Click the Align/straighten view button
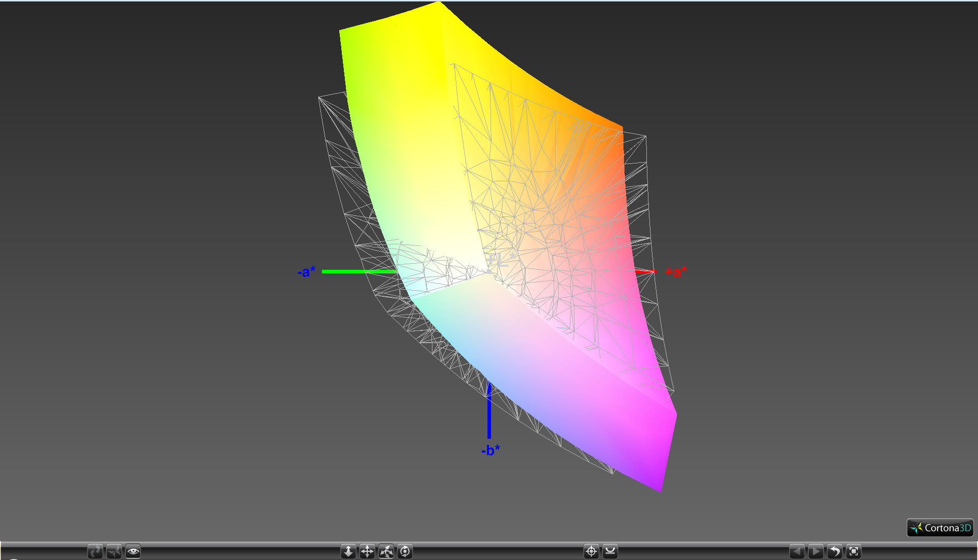 [610, 551]
